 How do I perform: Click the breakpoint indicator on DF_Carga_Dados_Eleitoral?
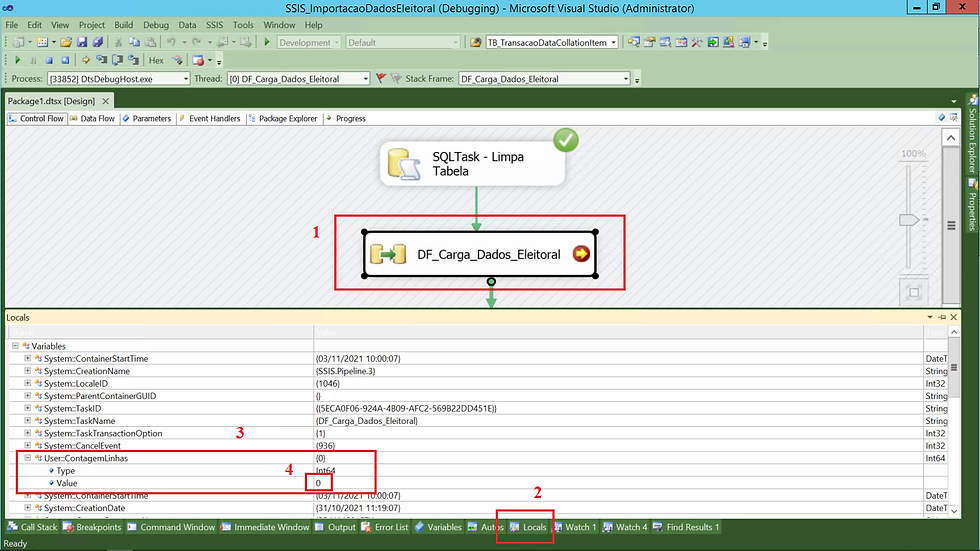point(581,254)
